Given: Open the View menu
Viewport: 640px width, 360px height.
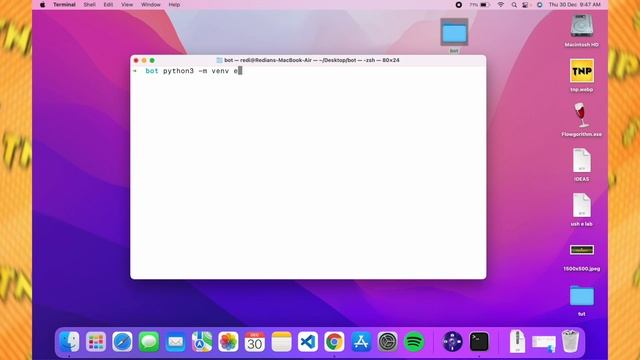Looking at the screenshot, I should click(x=127, y=5).
